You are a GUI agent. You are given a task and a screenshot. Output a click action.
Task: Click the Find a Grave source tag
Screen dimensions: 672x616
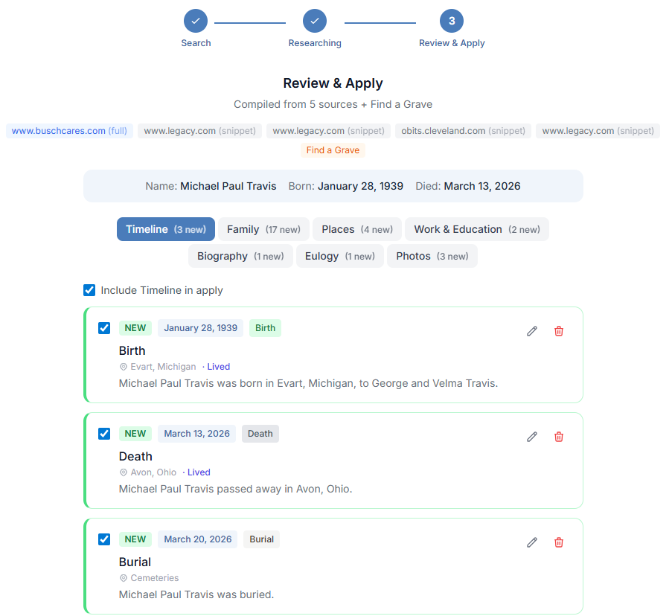click(333, 150)
